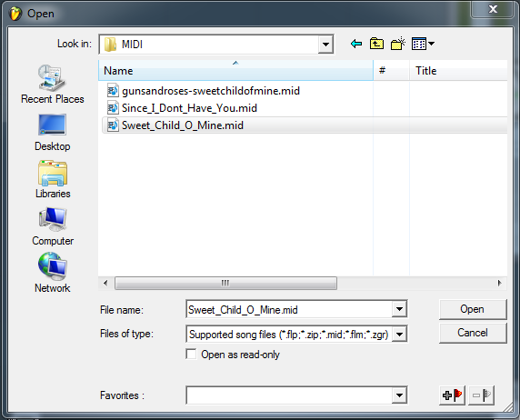Click the Open button

[473, 309]
